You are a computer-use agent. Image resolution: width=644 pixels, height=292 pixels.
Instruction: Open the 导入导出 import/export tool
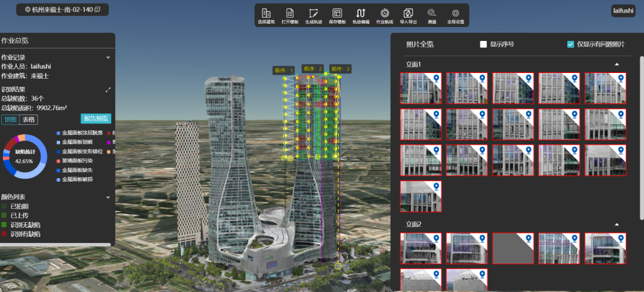(408, 16)
